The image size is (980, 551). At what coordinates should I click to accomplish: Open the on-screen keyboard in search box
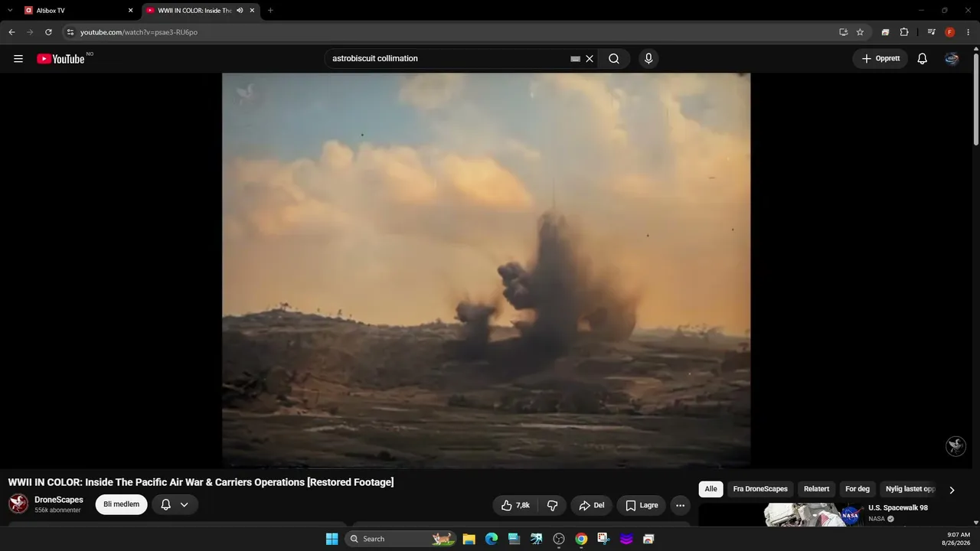point(575,59)
